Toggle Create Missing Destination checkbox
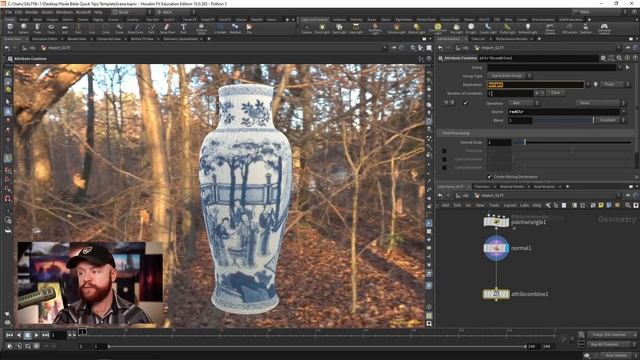 489,177
